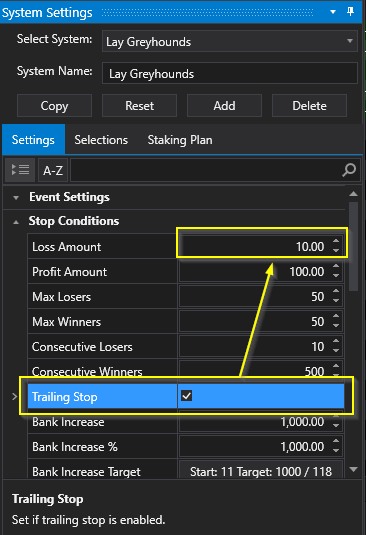Expand the Event Settings group
366x535 pixels.
pos(16,198)
